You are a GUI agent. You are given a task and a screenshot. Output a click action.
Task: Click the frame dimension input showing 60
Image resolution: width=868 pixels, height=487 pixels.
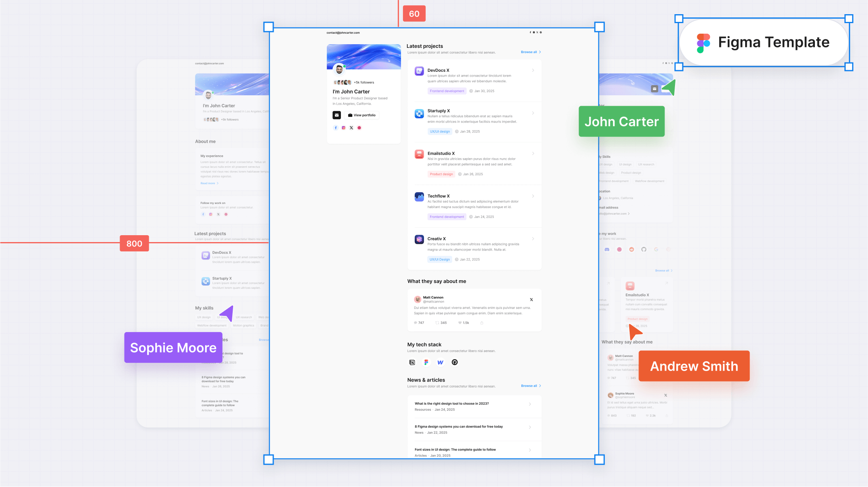click(414, 13)
